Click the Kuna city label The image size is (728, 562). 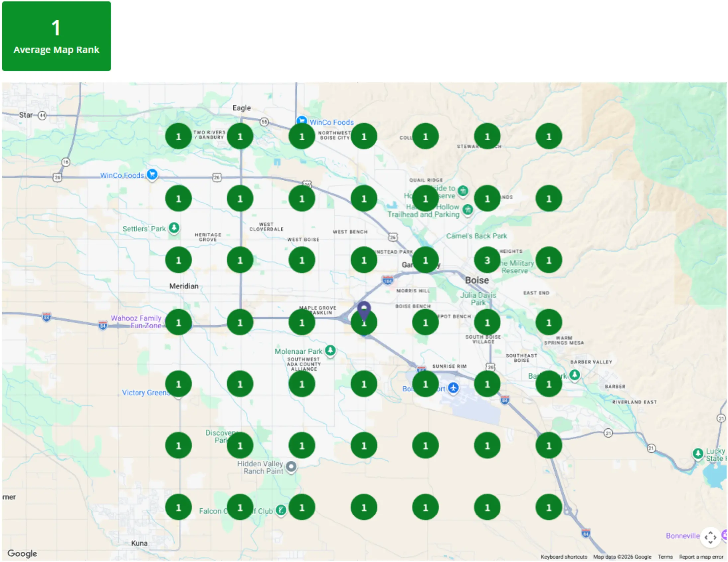coord(139,543)
